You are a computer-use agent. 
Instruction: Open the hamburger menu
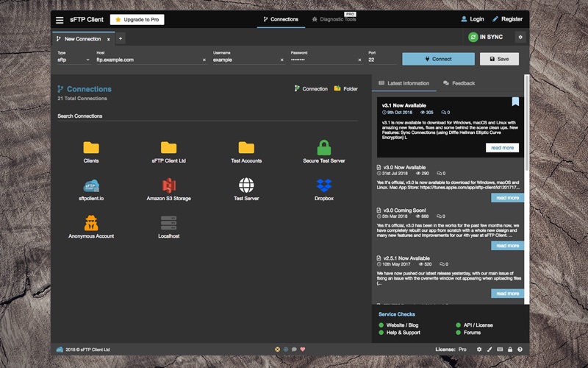pyautogui.click(x=60, y=20)
